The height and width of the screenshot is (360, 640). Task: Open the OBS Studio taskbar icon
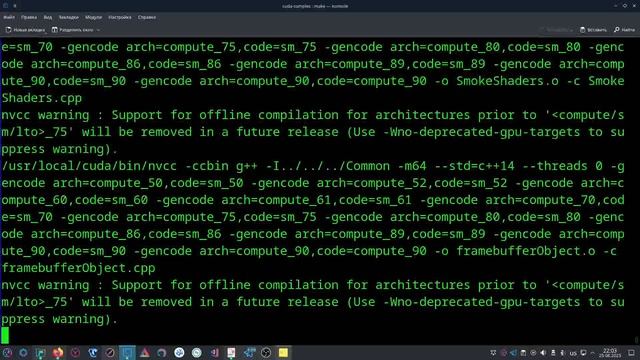click(266, 353)
